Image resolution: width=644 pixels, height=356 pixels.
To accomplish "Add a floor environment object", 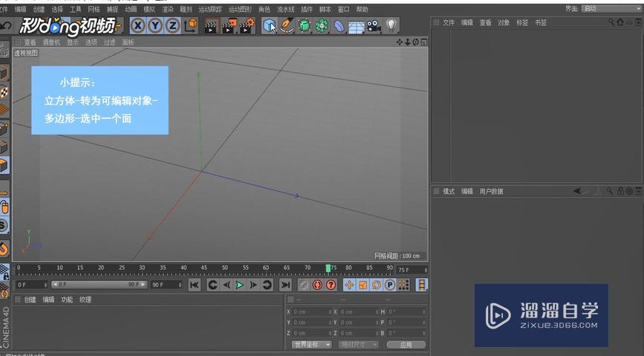I will 356,27.
